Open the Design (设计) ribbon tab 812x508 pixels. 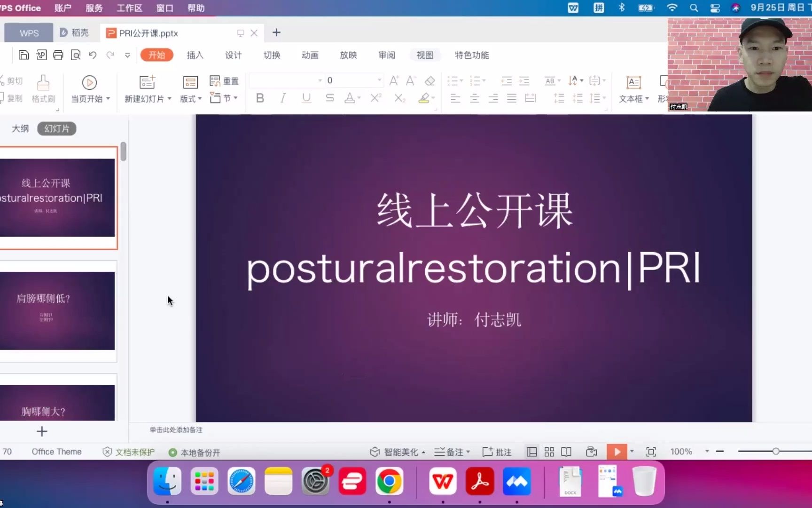[x=233, y=55]
